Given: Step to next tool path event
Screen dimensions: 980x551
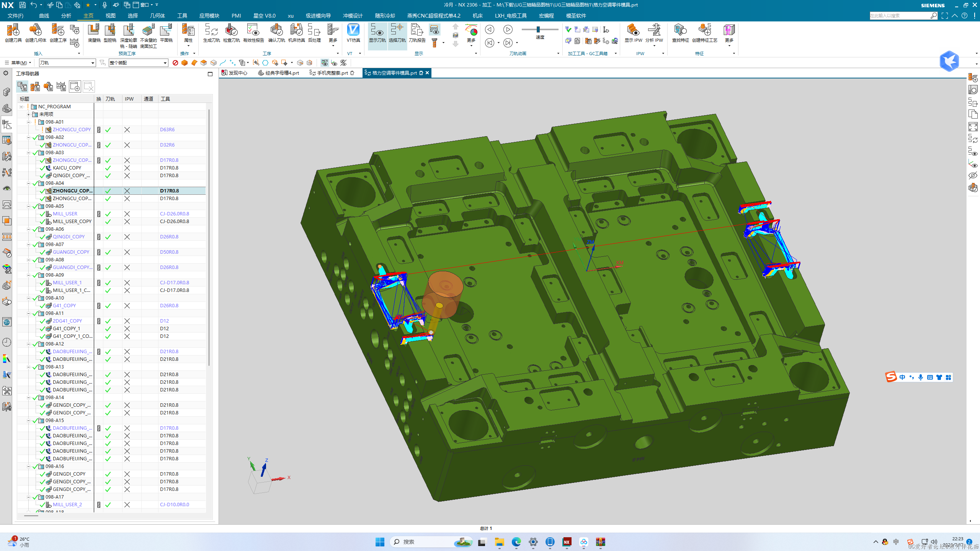Looking at the screenshot, I should pos(508,43).
